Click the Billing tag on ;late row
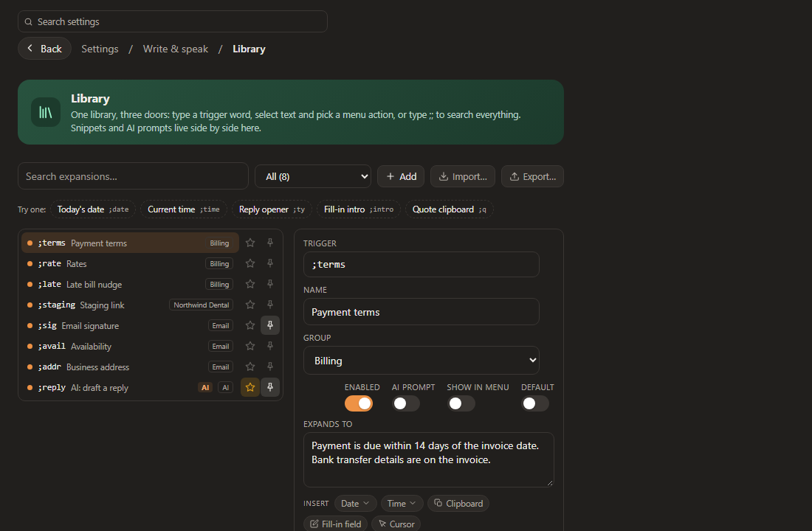 219,284
